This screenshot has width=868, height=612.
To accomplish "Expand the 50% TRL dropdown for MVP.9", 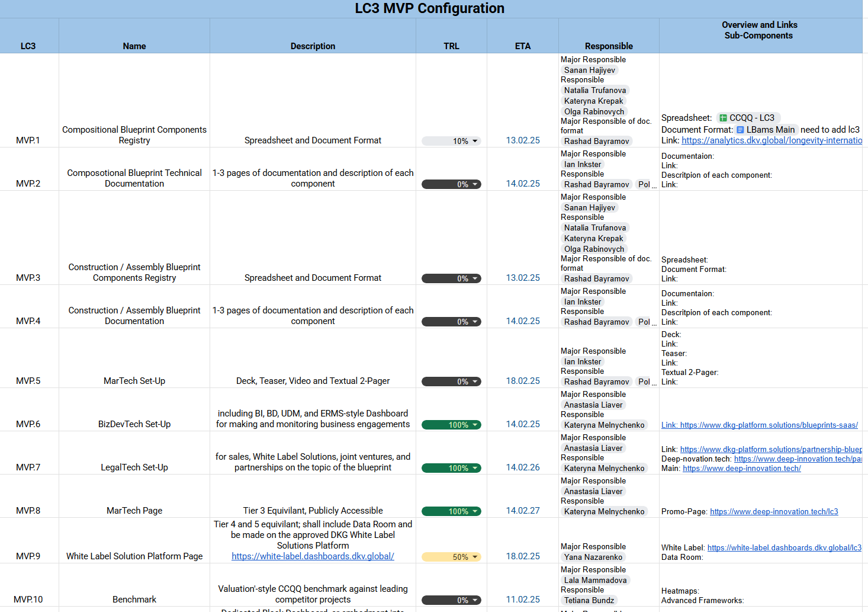I will pyautogui.click(x=475, y=557).
